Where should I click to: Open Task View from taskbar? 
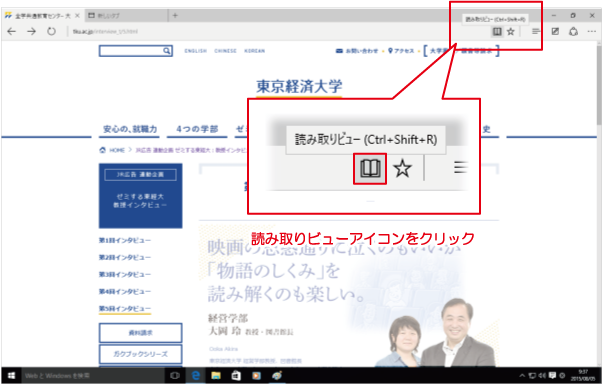[x=175, y=376]
